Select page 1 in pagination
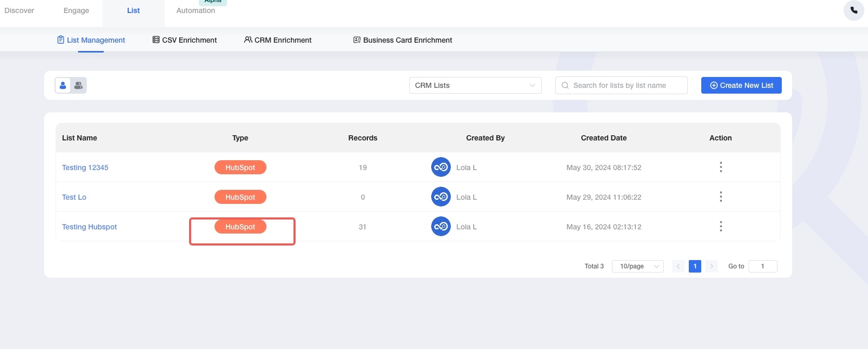 point(695,266)
